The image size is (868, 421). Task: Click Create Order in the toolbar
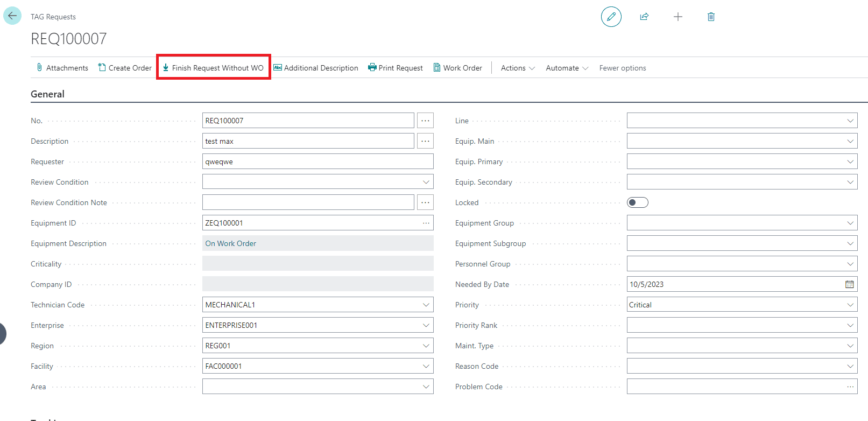pyautogui.click(x=125, y=68)
